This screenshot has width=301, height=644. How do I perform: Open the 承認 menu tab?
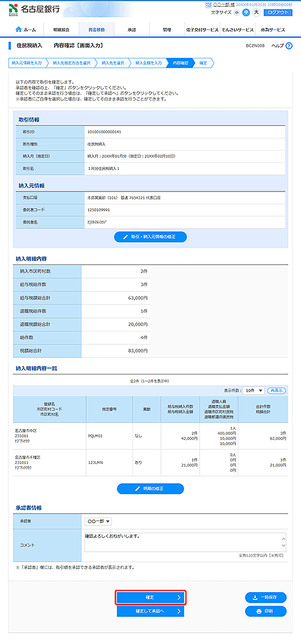click(x=131, y=30)
